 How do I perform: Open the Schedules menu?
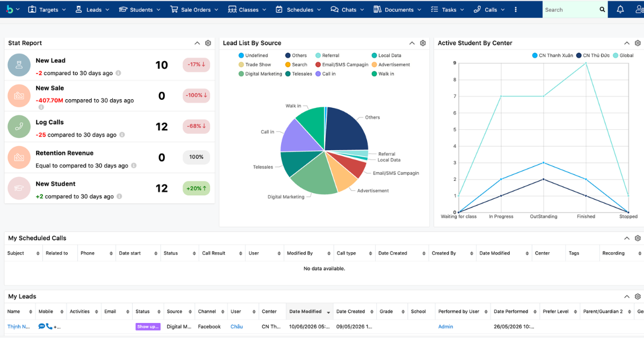(298, 10)
